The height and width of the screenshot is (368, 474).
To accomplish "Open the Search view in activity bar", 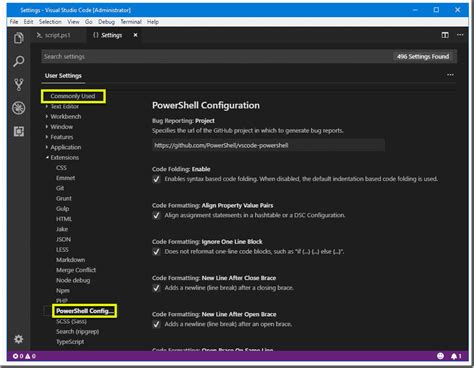I will click(19, 61).
